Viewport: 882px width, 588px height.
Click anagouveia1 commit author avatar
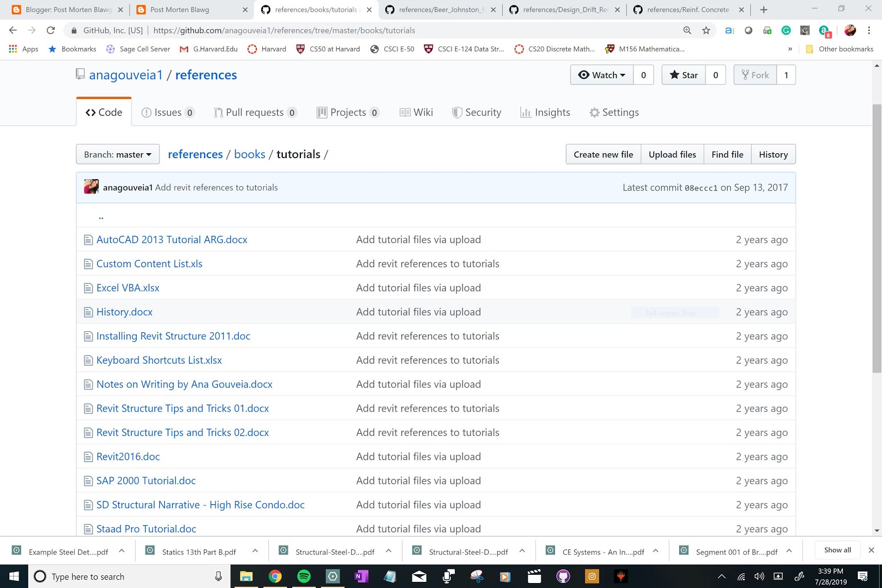click(92, 187)
